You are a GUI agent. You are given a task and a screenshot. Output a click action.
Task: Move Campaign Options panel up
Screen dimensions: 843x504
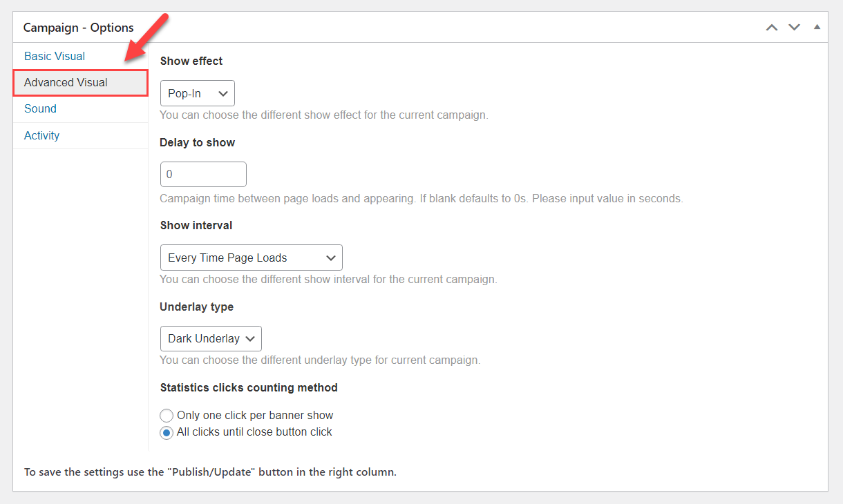click(772, 28)
